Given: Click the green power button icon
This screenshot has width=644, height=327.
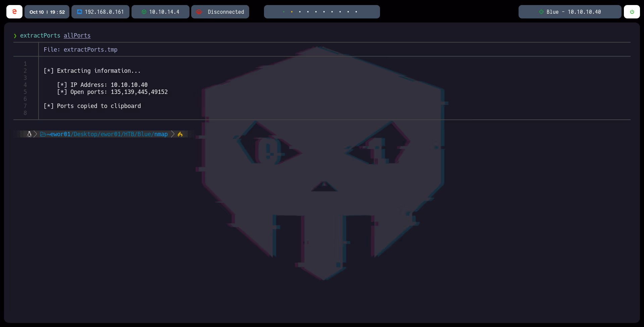Looking at the screenshot, I should [632, 12].
